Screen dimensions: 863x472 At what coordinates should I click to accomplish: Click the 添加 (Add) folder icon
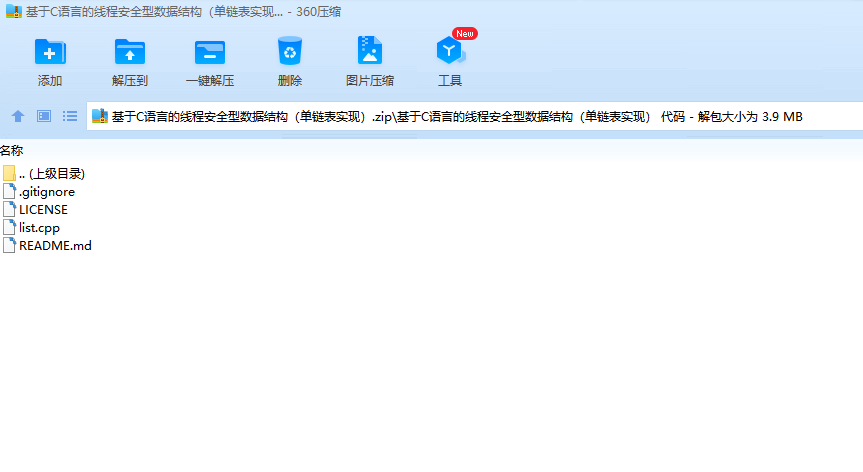[50, 52]
